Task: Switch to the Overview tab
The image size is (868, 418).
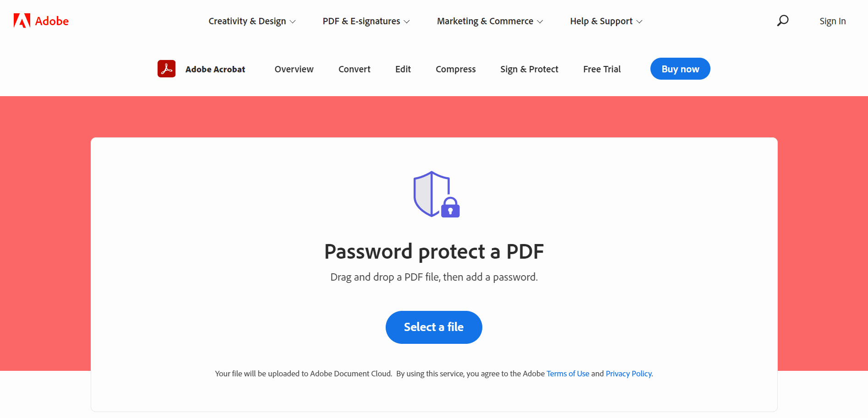Action: (x=294, y=69)
